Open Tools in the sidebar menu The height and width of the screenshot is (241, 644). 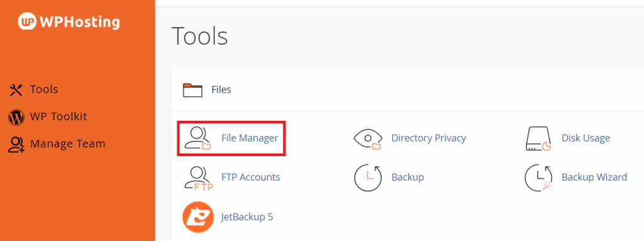point(44,89)
